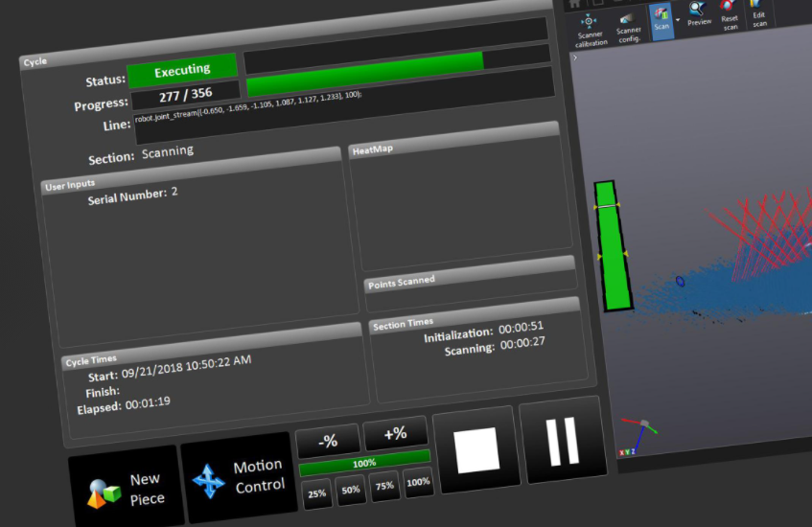This screenshot has height=527, width=812.
Task: Pause the executing cycle
Action: (561, 442)
